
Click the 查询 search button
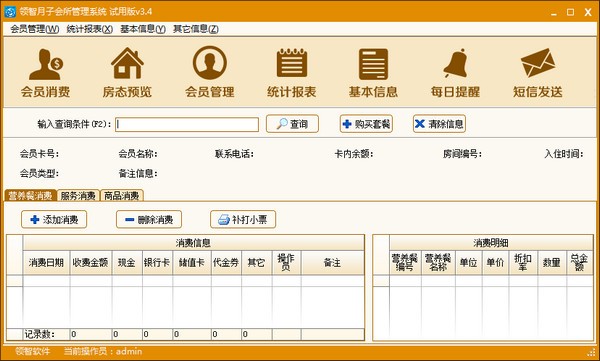point(292,124)
